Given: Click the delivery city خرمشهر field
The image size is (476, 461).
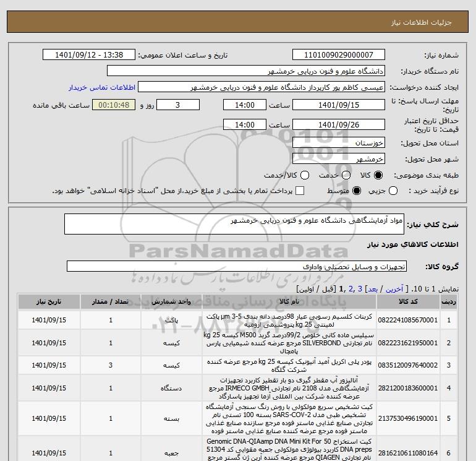Looking at the screenshot, I should click(x=339, y=159).
